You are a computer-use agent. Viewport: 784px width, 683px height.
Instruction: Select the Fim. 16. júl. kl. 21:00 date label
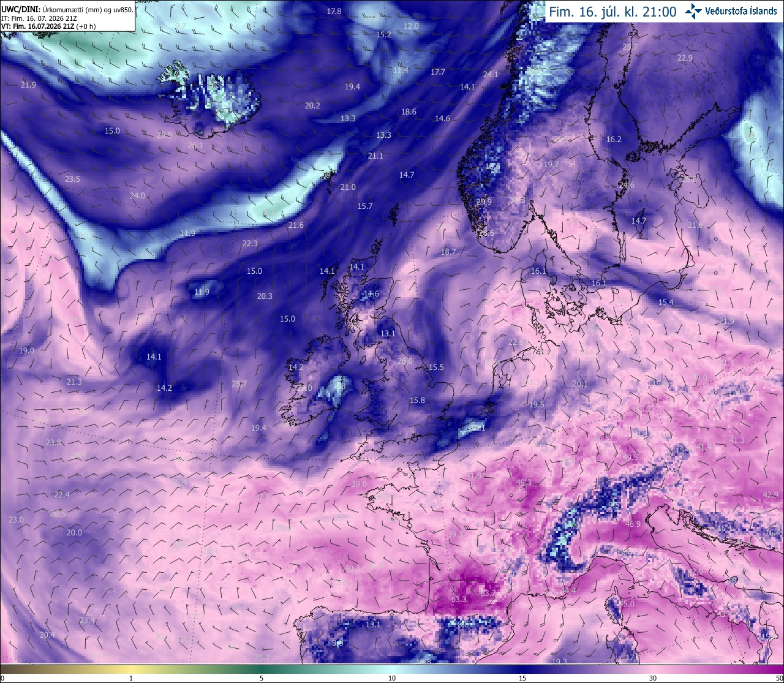point(612,12)
